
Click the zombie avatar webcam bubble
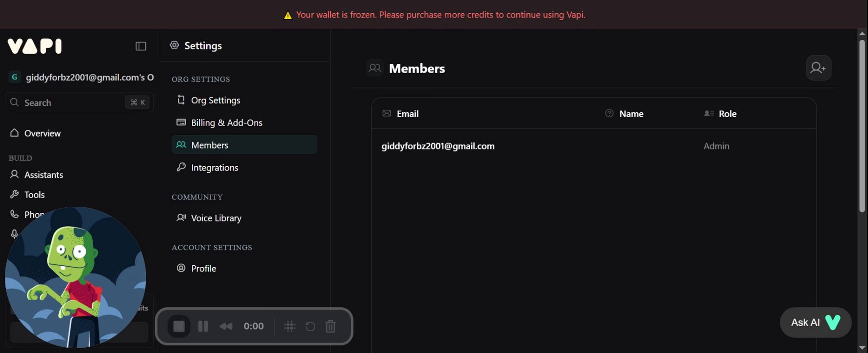pyautogui.click(x=75, y=277)
